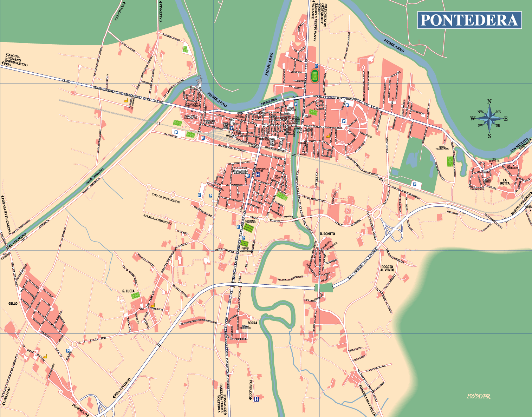532x417 pixels.
Task: Click the hospital icon near Ponsacco
Action: (257, 399)
